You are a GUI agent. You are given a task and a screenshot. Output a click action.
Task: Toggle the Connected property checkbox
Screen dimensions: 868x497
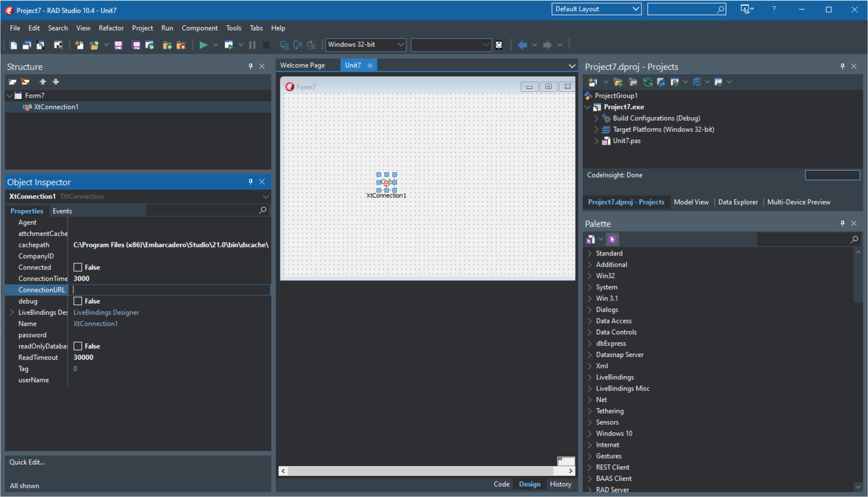[78, 267]
